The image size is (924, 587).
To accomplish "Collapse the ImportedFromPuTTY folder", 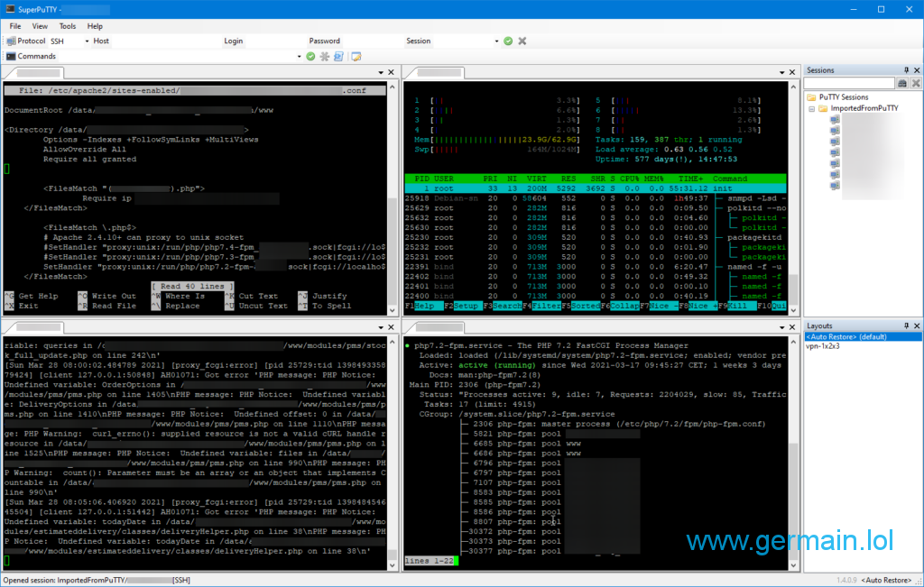I will pos(811,108).
